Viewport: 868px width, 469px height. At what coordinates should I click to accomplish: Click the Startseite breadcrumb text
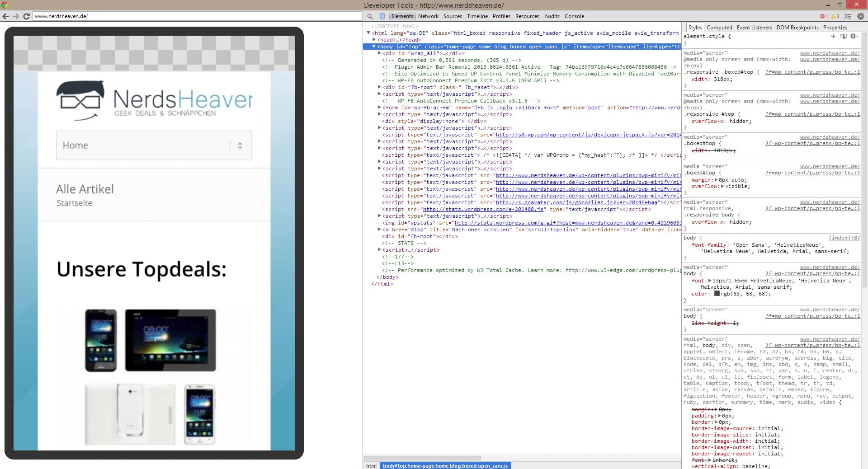74,203
